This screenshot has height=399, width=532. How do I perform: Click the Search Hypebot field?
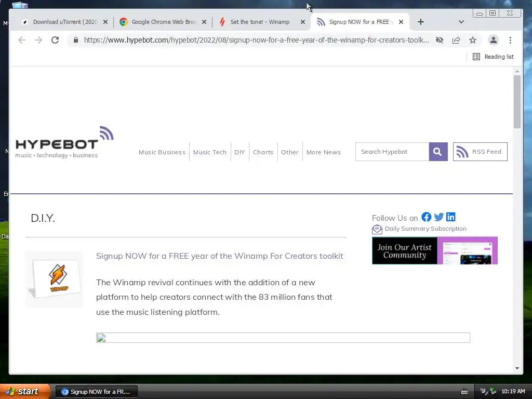[392, 152]
